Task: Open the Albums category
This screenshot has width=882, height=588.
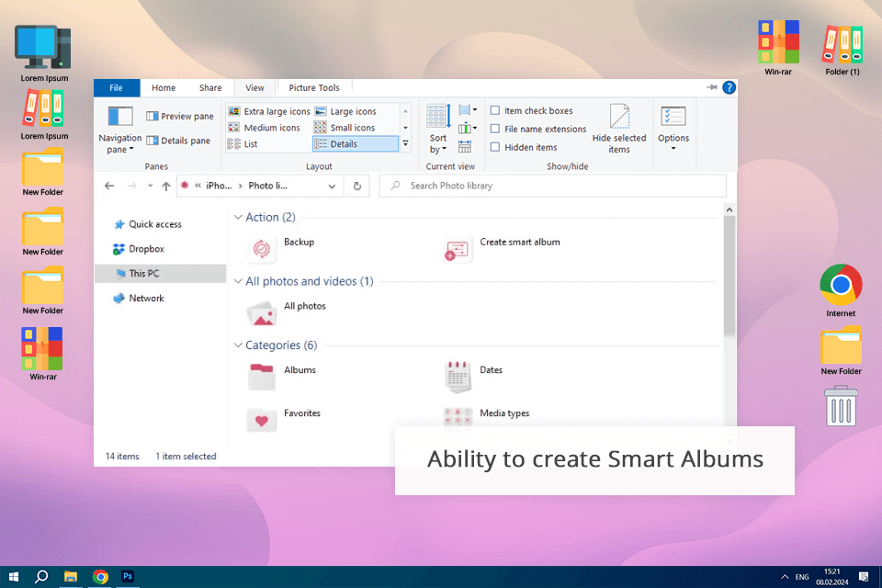Action: click(x=282, y=376)
